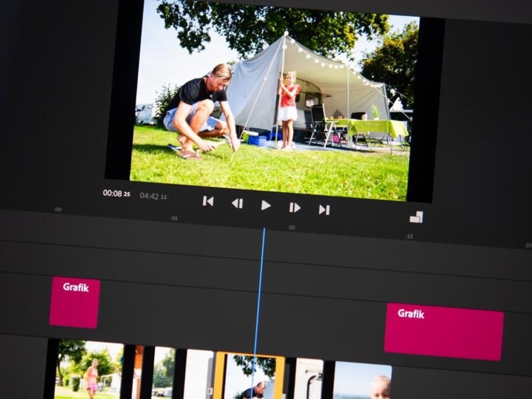Viewport: 532px width, 399px height.
Task: Click the :10 mark on the time ruler
Action: (291, 228)
